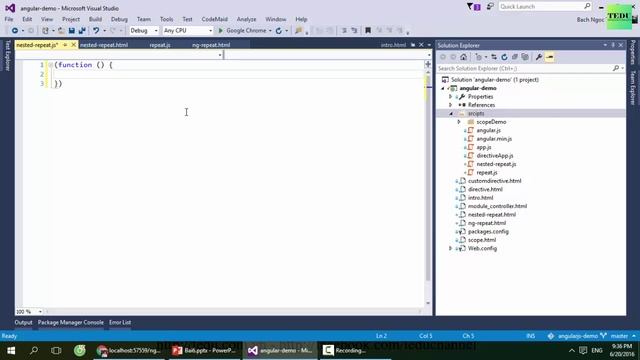This screenshot has width=640, height=360.
Task: Click Sync with Active Document icon
Action: tap(494, 57)
